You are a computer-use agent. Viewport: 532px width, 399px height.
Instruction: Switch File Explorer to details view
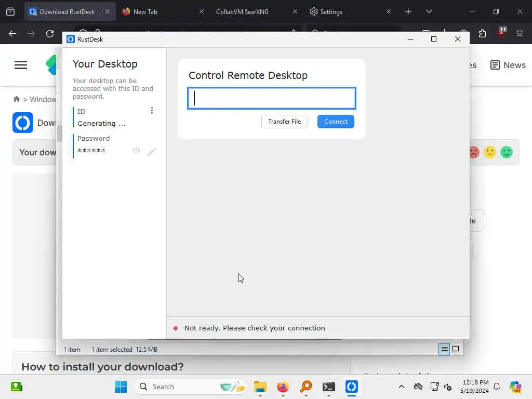[444, 349]
